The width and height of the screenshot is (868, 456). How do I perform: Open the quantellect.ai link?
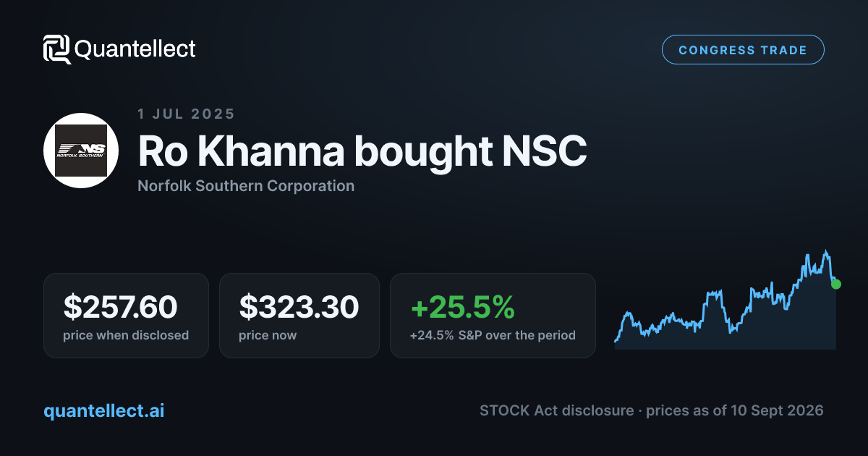[104, 410]
